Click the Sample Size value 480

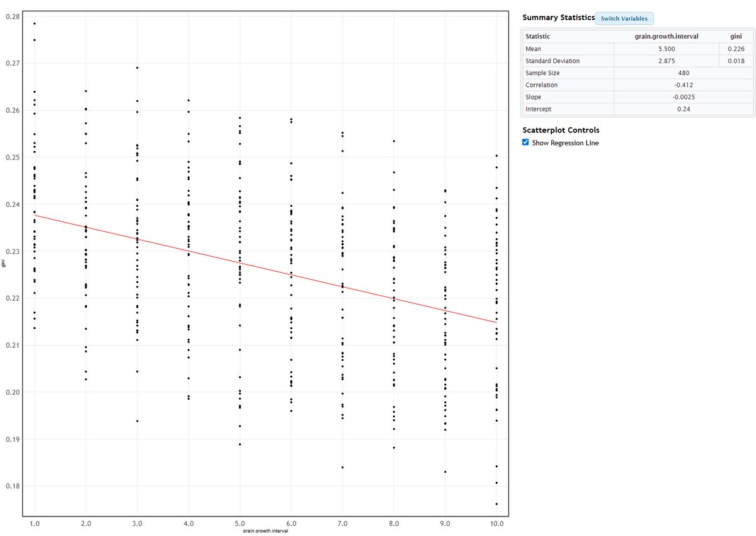pyautogui.click(x=683, y=73)
